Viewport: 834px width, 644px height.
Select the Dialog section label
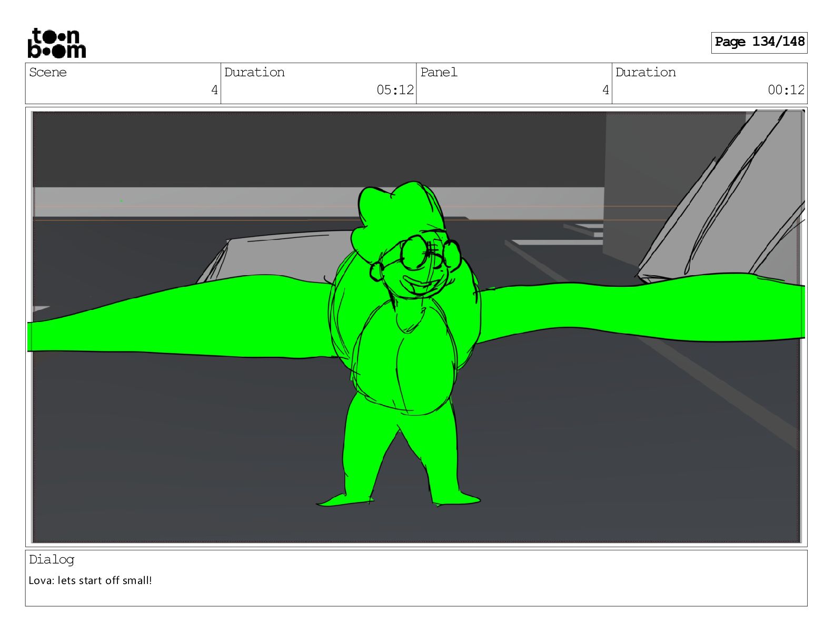point(52,560)
